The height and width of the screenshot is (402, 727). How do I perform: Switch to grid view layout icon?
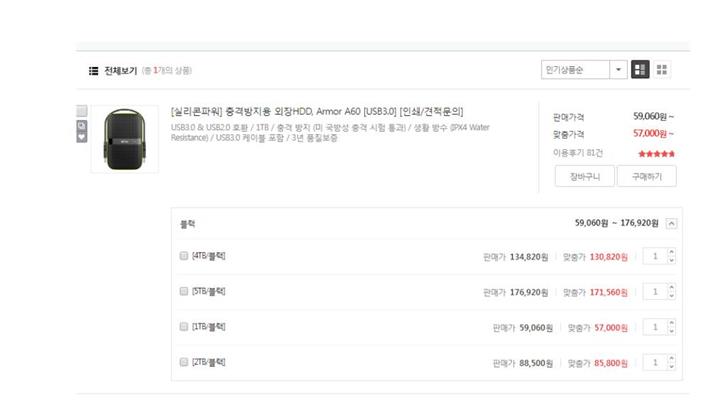[662, 70]
